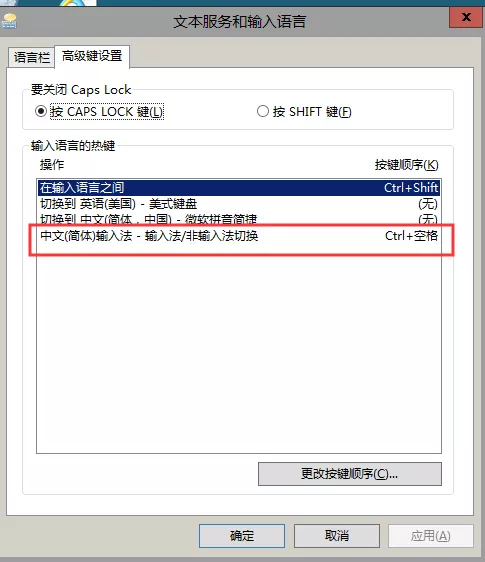This screenshot has height=562, width=485.
Task: Click the (无) value for 美式键盘 row
Action: click(x=428, y=204)
